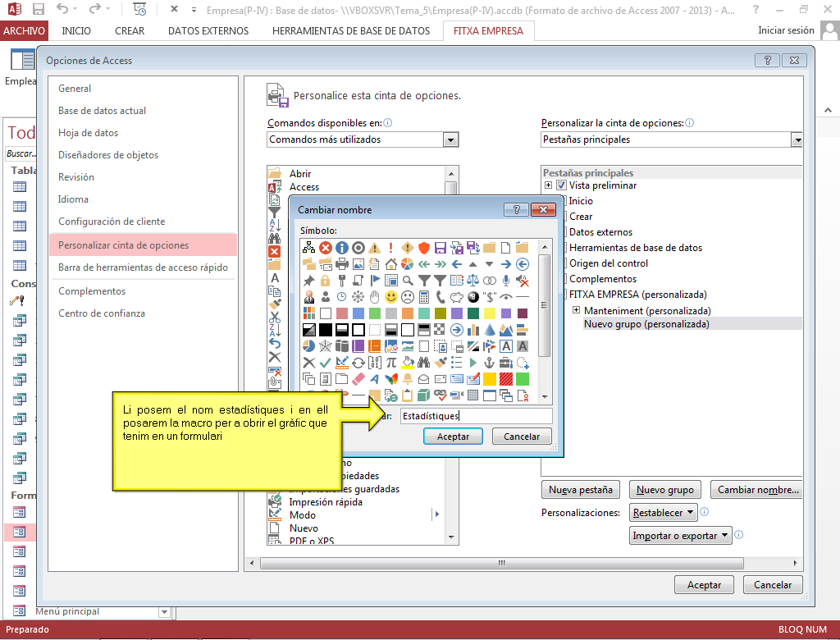840x640 pixels.
Task: Select Nuevo grupo (personalizada) tree item
Action: point(646,324)
